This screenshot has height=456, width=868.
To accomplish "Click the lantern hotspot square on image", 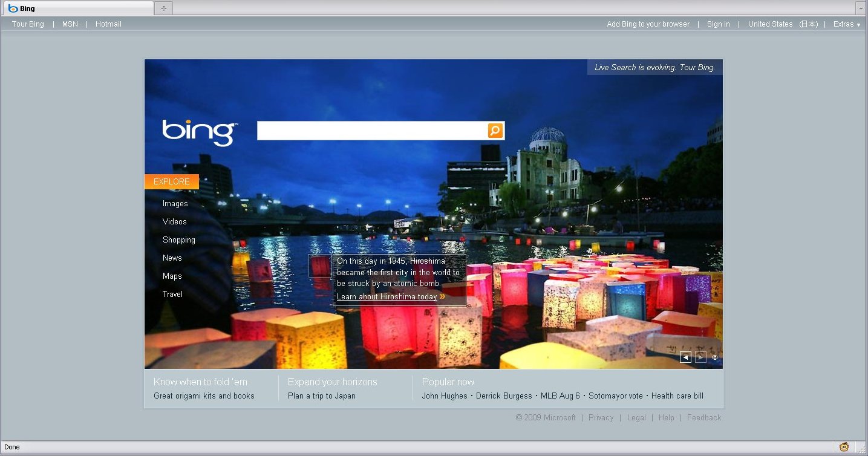I will (x=319, y=266).
